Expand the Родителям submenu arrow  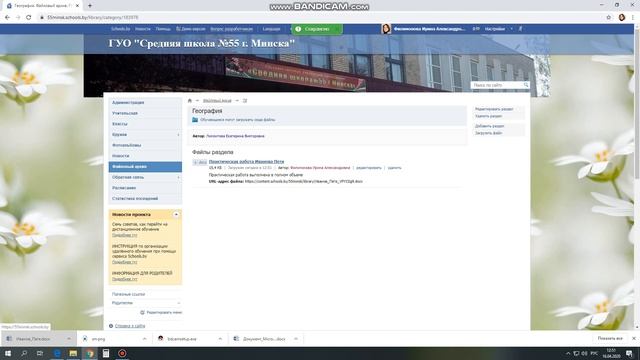pyautogui.click(x=178, y=303)
